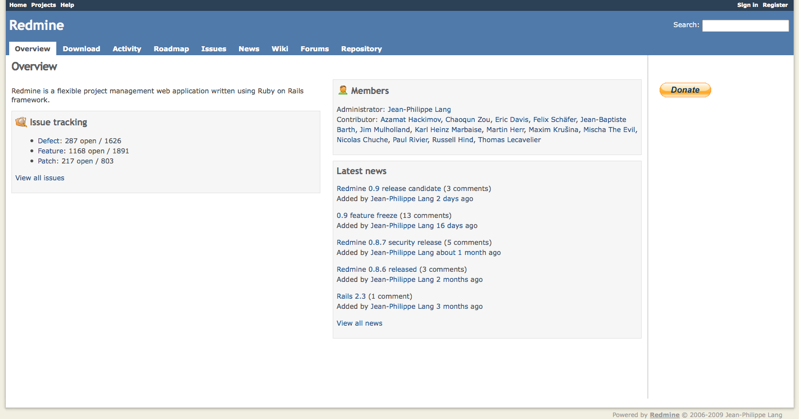Open Martin Herr's profile link
Viewport: 799px width, 419px height.
click(x=505, y=130)
